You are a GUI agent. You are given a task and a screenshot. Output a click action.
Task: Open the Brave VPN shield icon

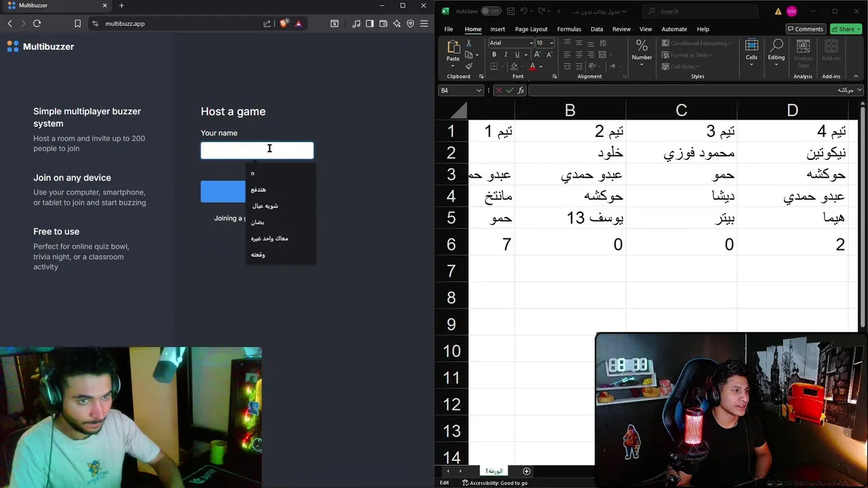point(410,24)
